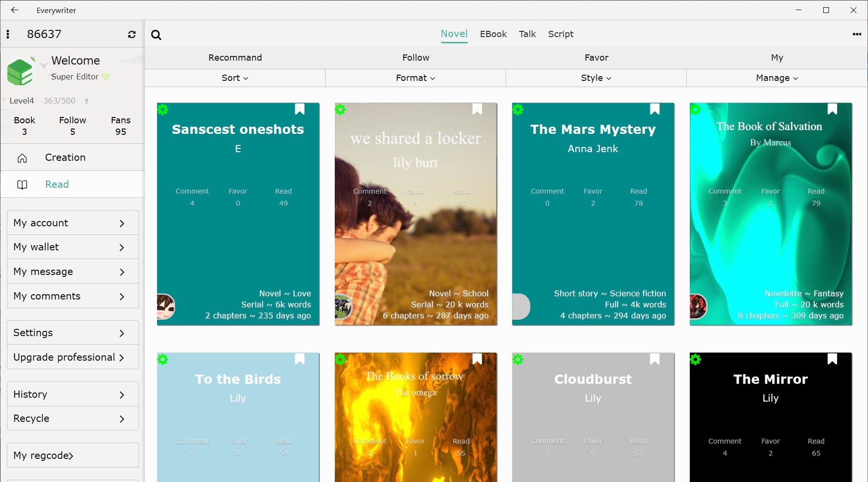The image size is (868, 482).
Task: Select the Recommand tab
Action: tap(235, 58)
